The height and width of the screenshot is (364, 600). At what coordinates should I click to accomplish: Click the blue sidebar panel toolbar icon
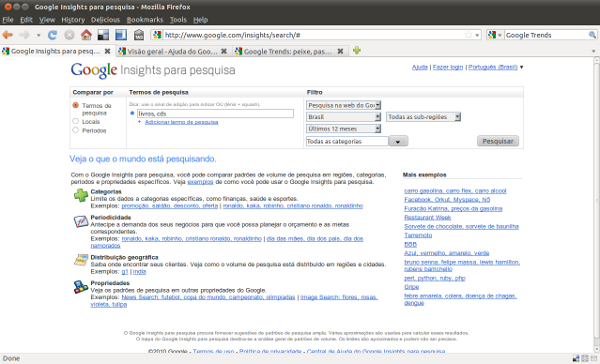point(121,35)
